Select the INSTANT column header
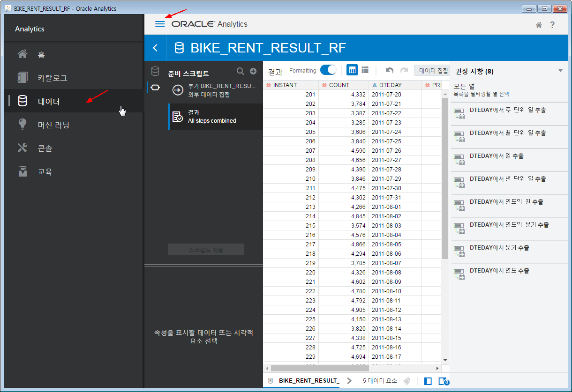Viewport: 572px width, 392px height. coord(291,85)
